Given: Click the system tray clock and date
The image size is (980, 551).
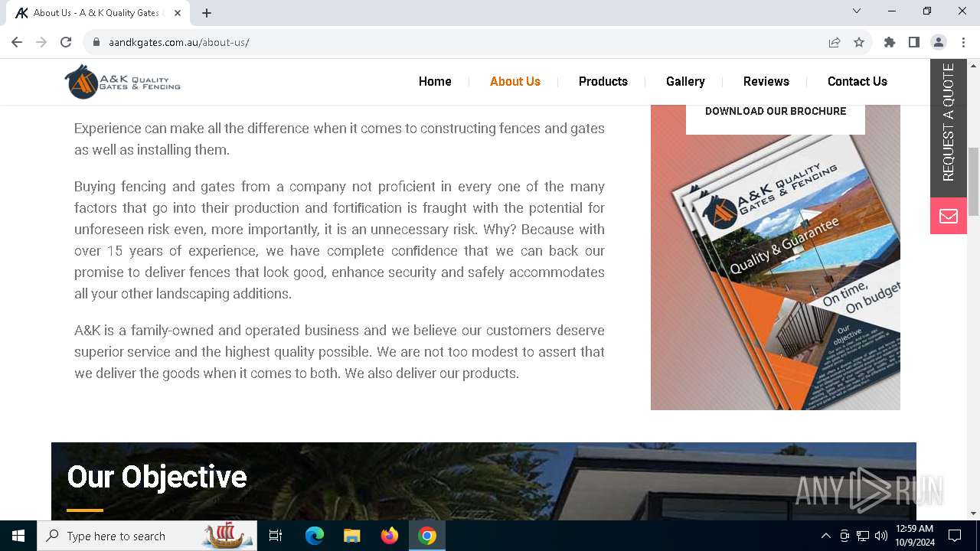Looking at the screenshot, I should (913, 536).
